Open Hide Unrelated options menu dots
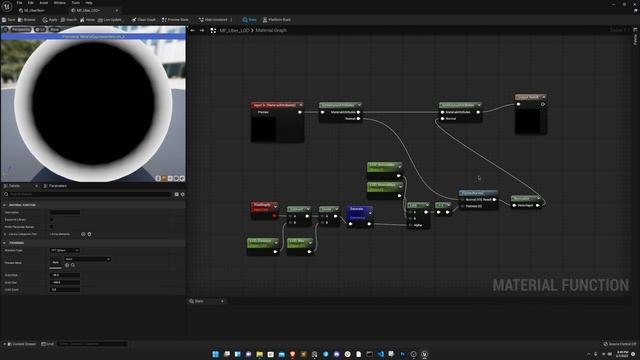This screenshot has width=640, height=360. (x=231, y=20)
